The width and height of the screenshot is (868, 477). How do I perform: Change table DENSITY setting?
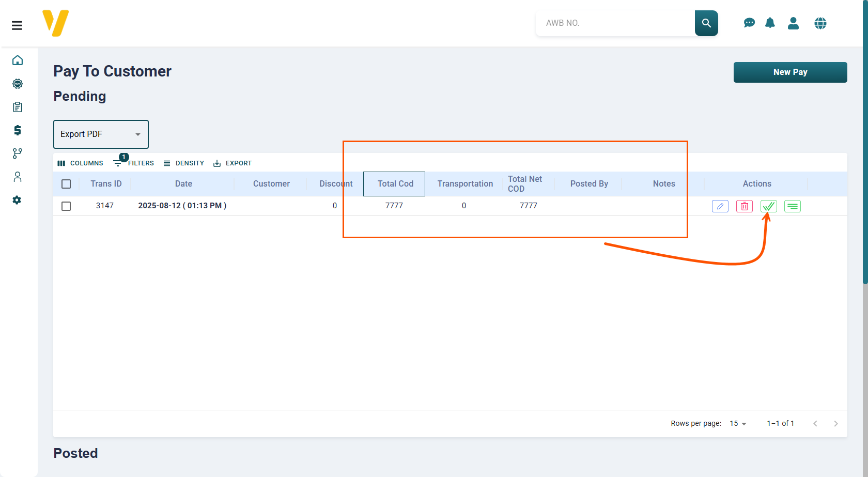coord(184,163)
